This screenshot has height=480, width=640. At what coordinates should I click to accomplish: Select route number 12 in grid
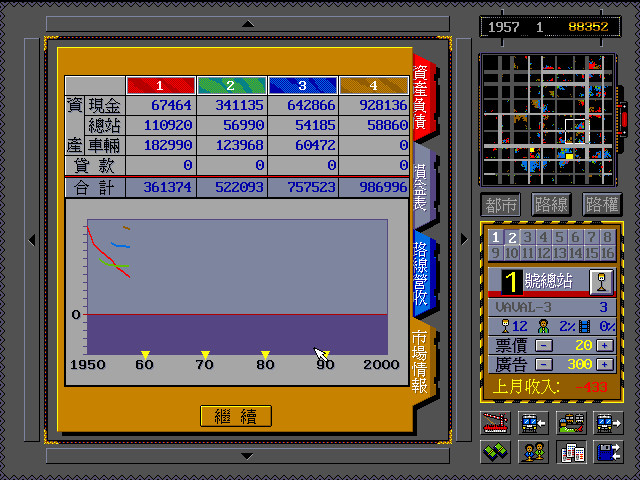click(x=543, y=253)
